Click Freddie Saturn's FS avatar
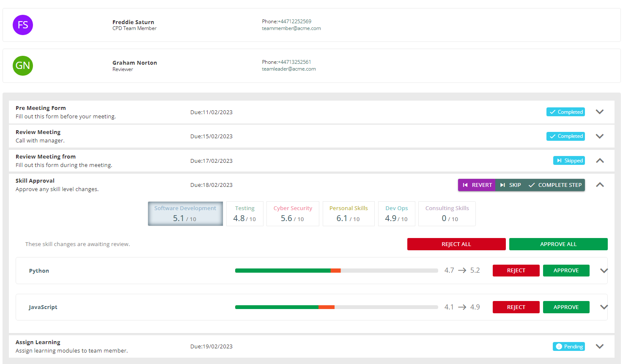The width and height of the screenshot is (623, 364). tap(23, 25)
